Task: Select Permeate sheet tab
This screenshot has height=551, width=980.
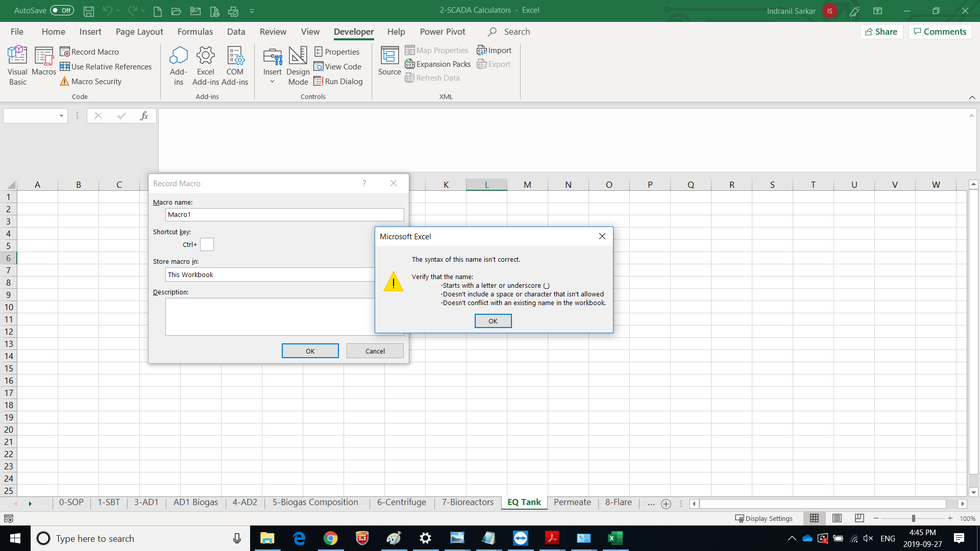Action: pyautogui.click(x=572, y=503)
